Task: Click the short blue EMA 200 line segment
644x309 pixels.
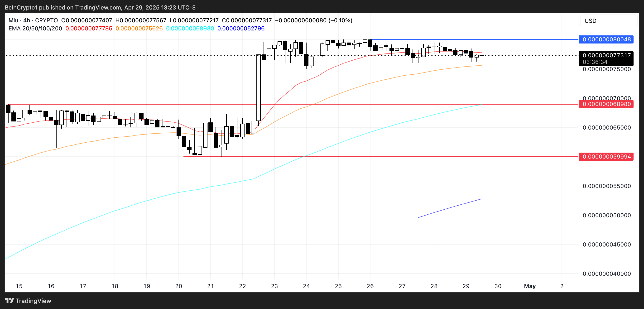Action: 450,208
